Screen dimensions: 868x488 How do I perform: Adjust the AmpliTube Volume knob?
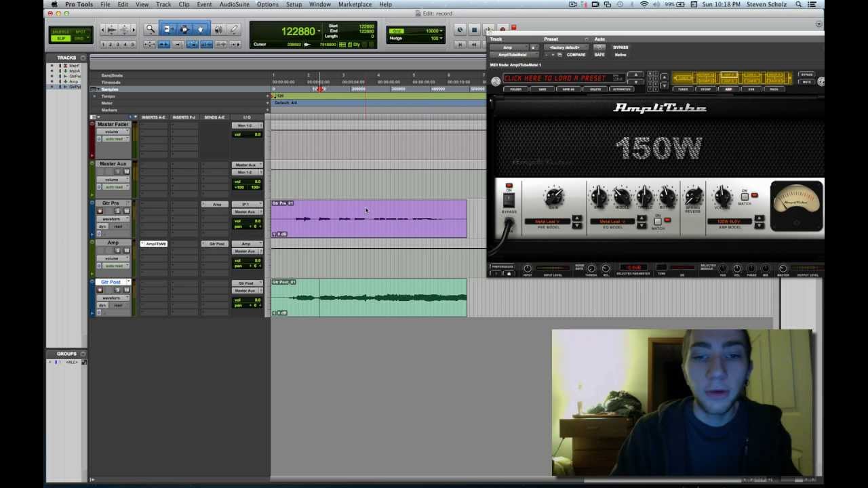coord(723,197)
